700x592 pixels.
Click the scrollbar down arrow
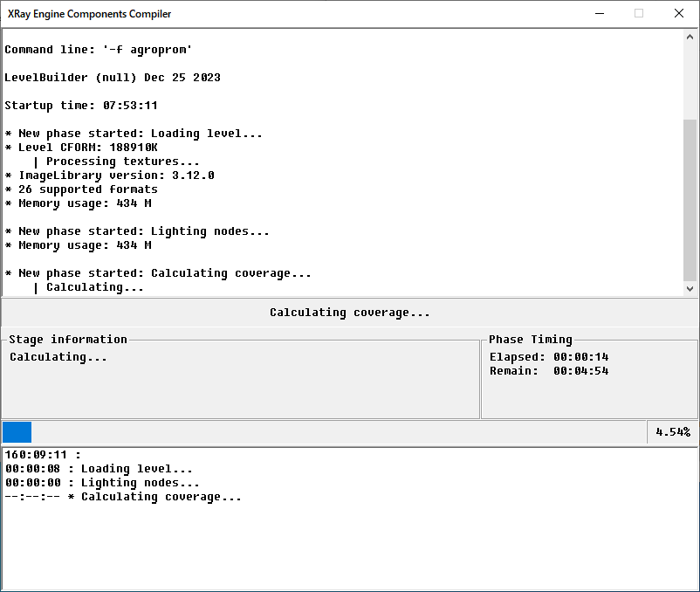pos(690,288)
